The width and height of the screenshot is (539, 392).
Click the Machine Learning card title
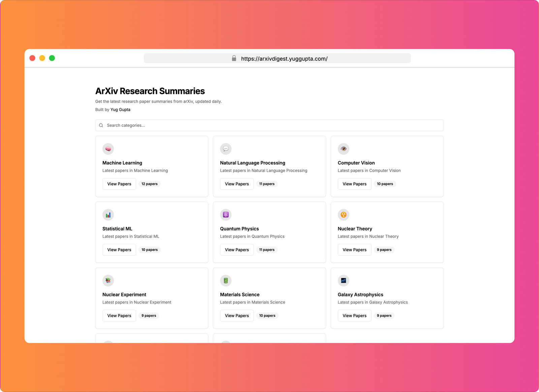(x=122, y=163)
